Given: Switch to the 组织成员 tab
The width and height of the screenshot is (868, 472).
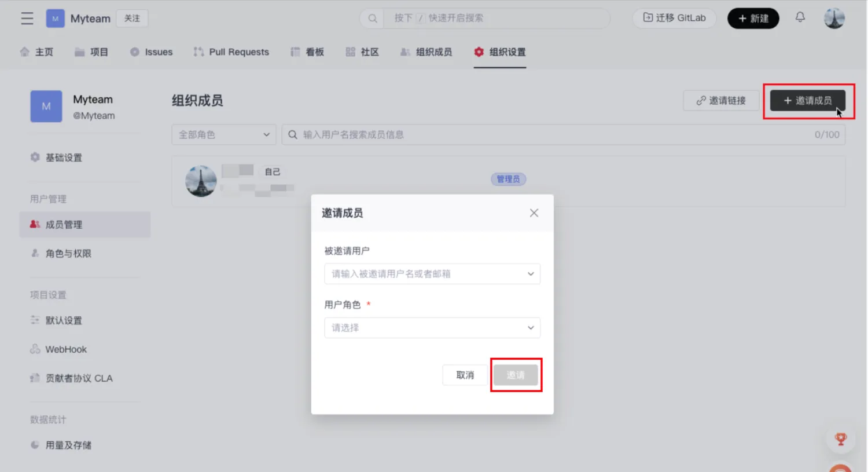Looking at the screenshot, I should click(x=426, y=52).
